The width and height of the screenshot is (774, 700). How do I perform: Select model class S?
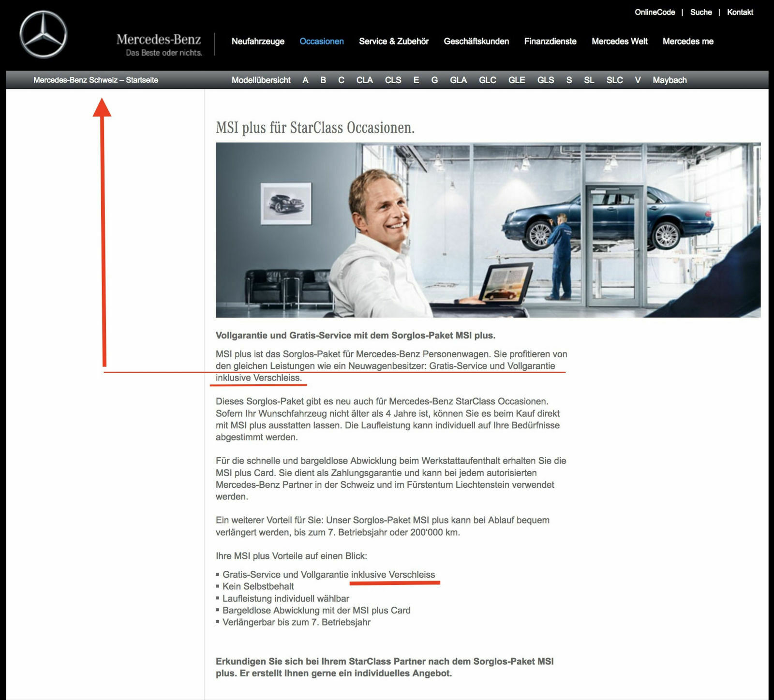click(x=569, y=80)
